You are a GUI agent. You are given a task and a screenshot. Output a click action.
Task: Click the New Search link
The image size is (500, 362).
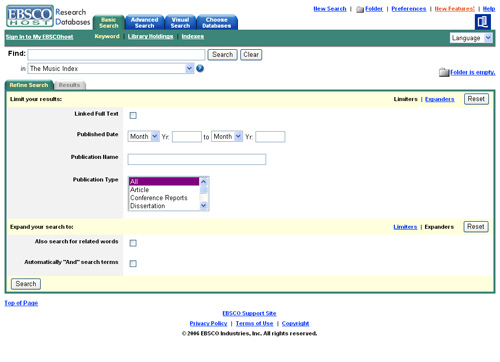[330, 9]
